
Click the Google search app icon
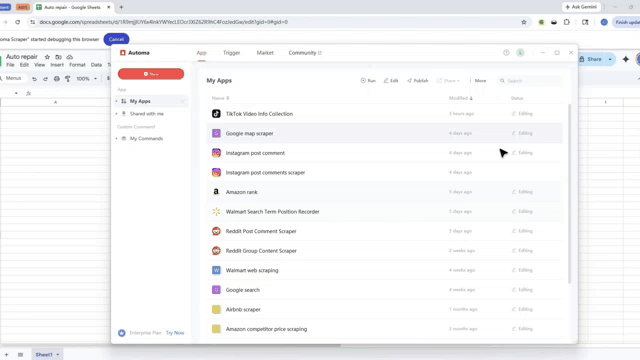[x=216, y=290]
